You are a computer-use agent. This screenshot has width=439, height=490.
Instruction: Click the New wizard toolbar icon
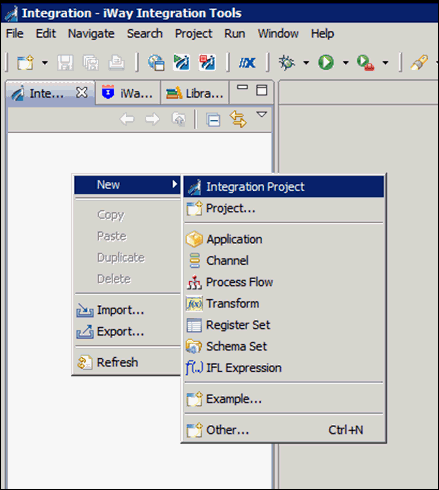26,62
